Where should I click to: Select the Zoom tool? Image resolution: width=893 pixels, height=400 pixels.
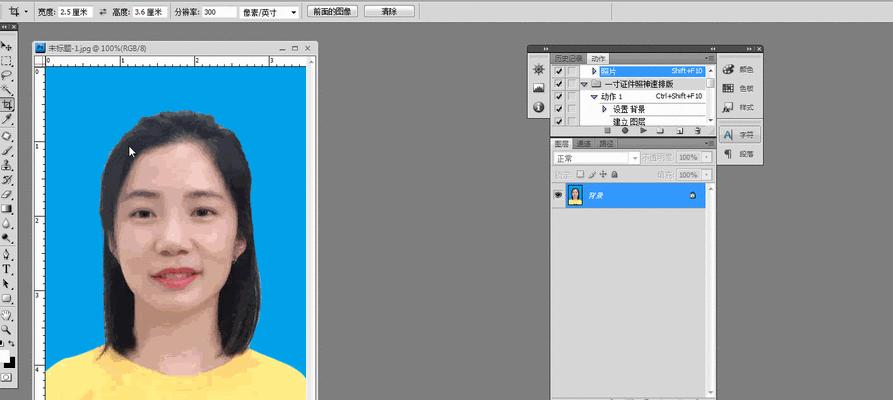click(x=7, y=329)
